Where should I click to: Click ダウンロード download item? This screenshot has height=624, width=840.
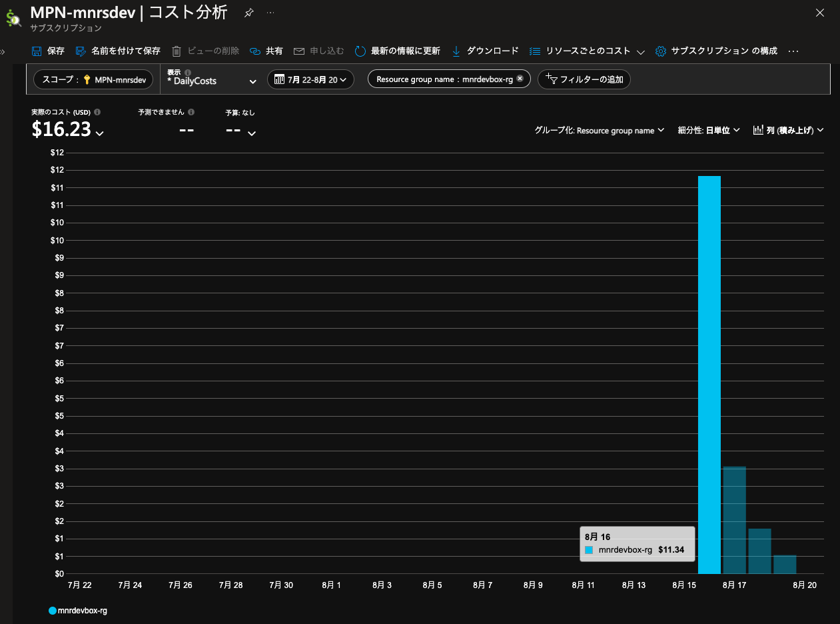click(x=484, y=51)
